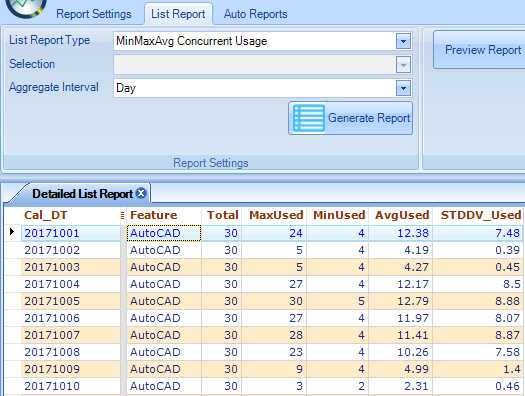The image size is (525, 396).
Task: Click AvgUsed value 2.31
Action: 400,386
